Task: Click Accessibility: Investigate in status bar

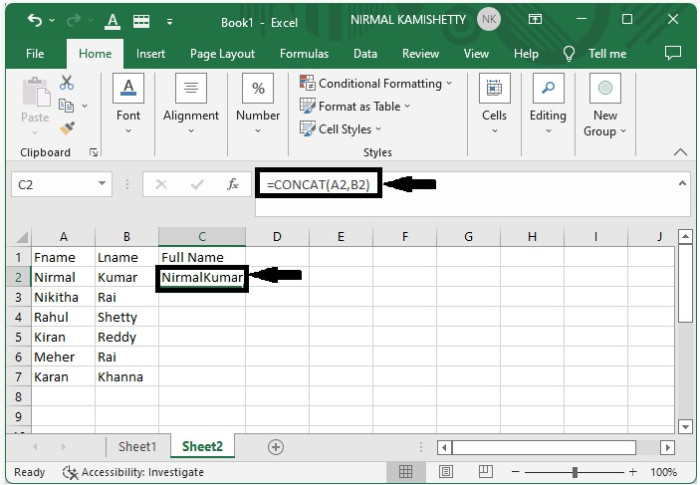Action: (134, 472)
